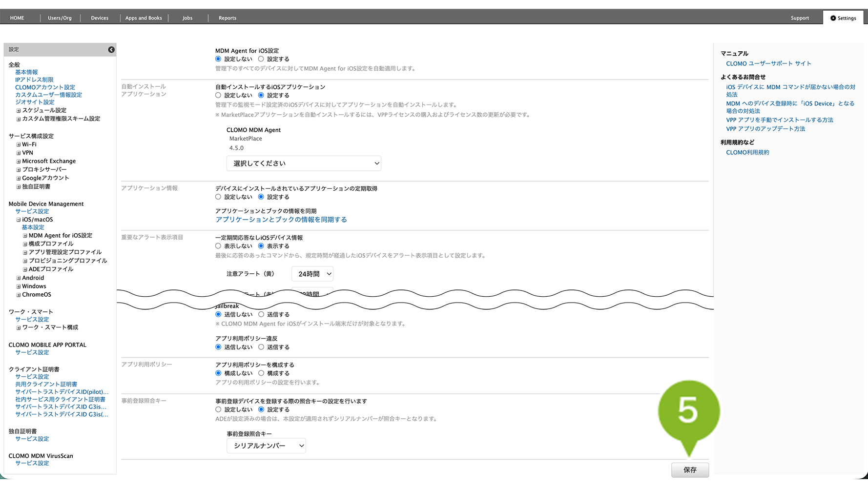Collapse the 設定 sidebar with arrow icon
This screenshot has width=868, height=488.
tap(111, 49)
